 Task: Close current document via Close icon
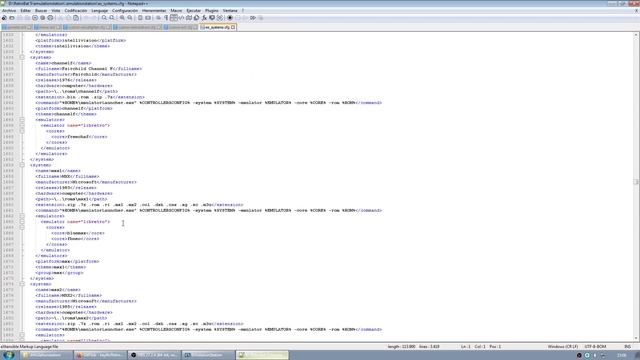[35, 18]
